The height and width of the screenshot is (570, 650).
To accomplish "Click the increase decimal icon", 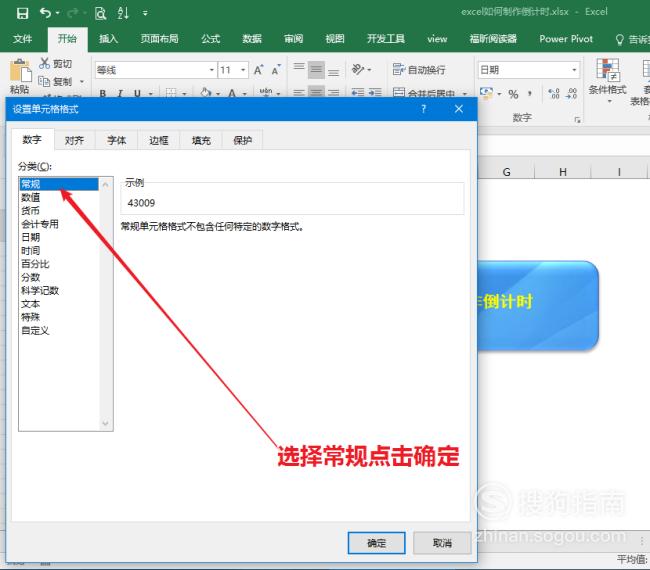I will pos(554,94).
